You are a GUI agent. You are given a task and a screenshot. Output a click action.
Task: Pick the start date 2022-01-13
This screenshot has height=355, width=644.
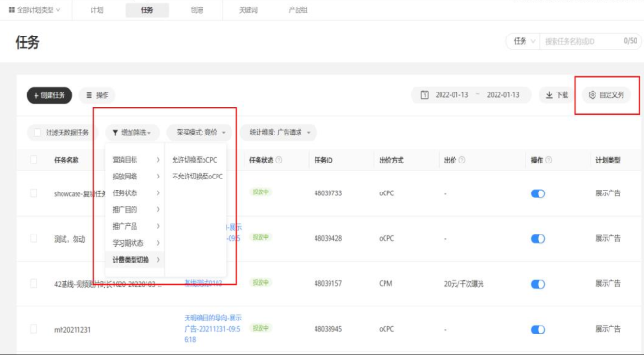click(452, 95)
